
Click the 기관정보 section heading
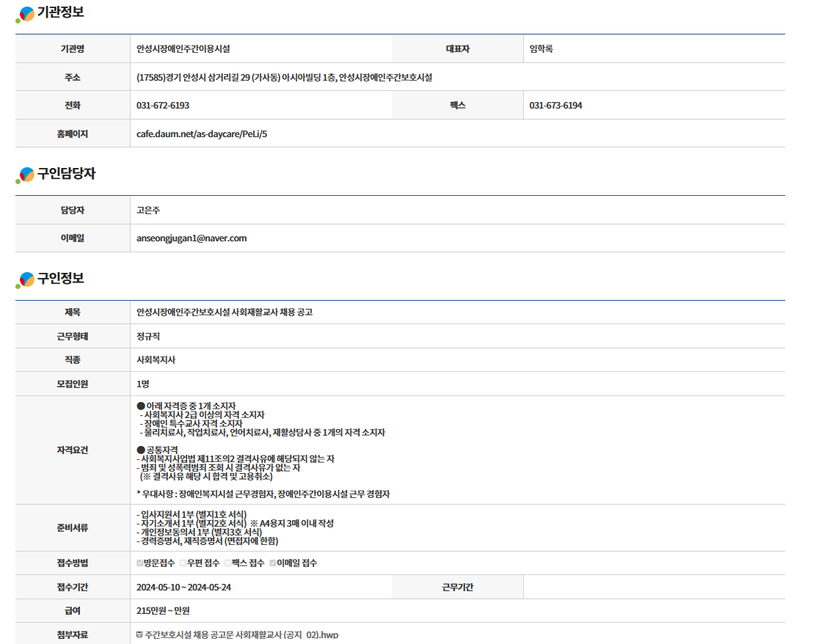click(x=60, y=12)
